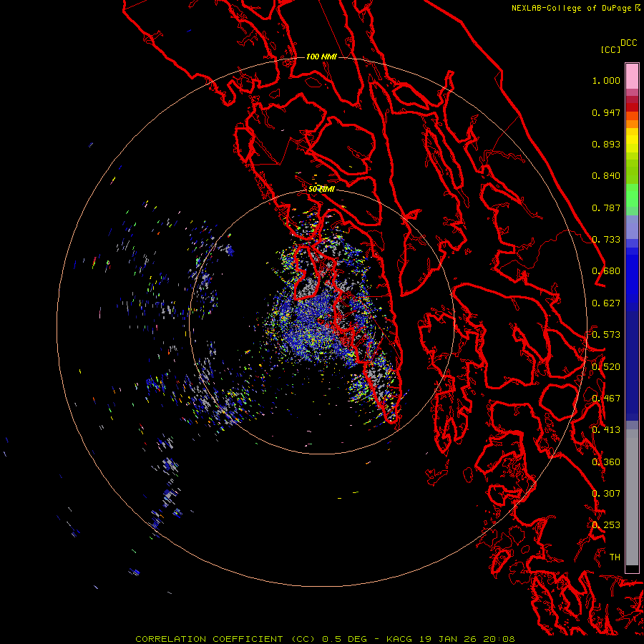
Task: Click the 0.947 color scale label
Action: coord(606,112)
